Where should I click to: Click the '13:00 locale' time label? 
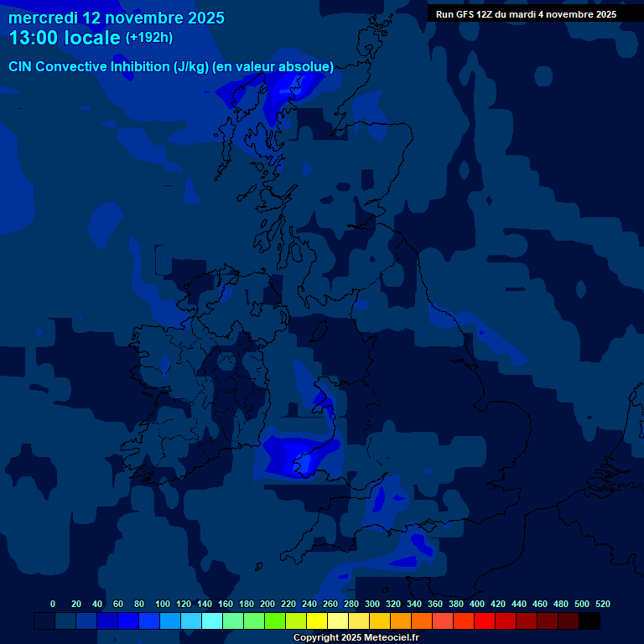point(65,38)
